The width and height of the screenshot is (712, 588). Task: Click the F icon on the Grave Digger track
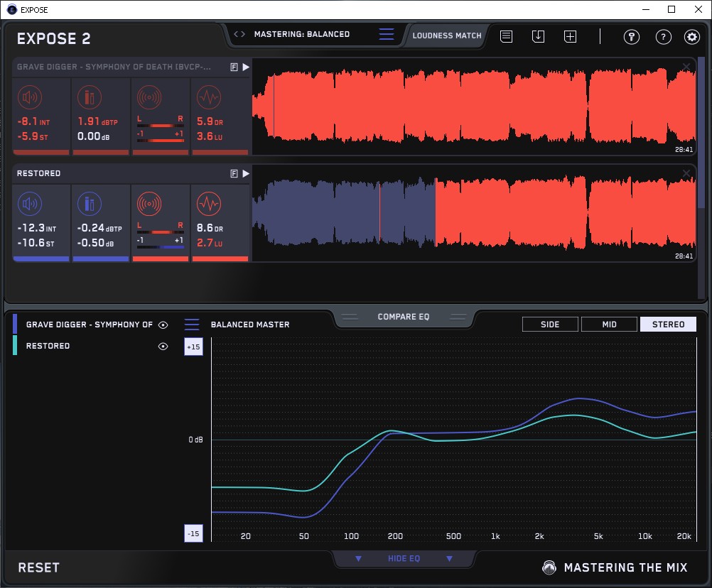[x=234, y=67]
